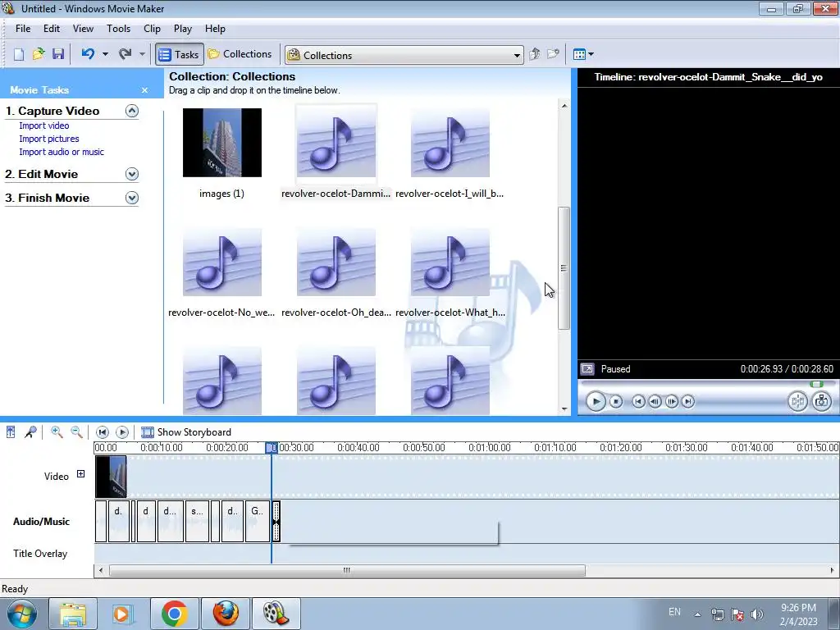Open the Undo history dropdown arrow
Viewport: 840px width, 630px height.
[105, 54]
